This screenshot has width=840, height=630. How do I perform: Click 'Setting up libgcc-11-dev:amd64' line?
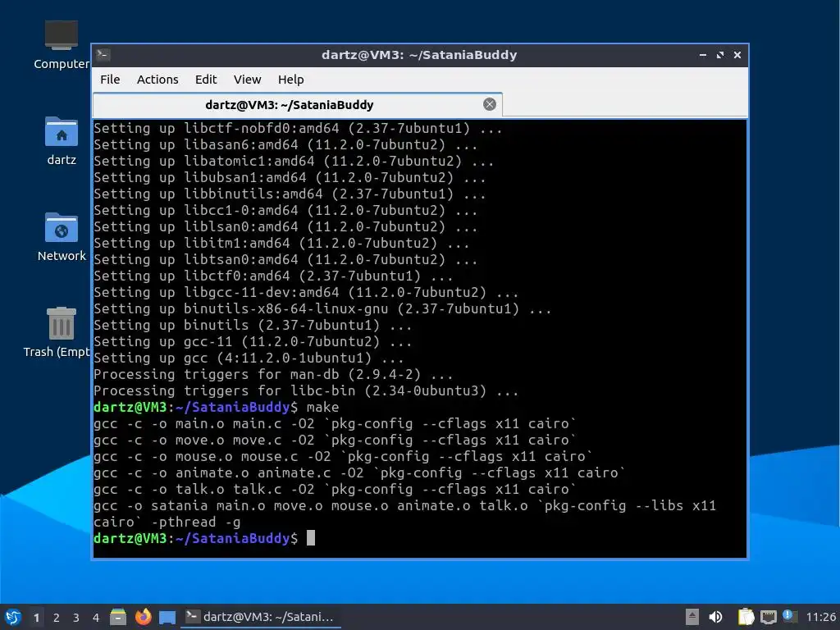(x=306, y=293)
